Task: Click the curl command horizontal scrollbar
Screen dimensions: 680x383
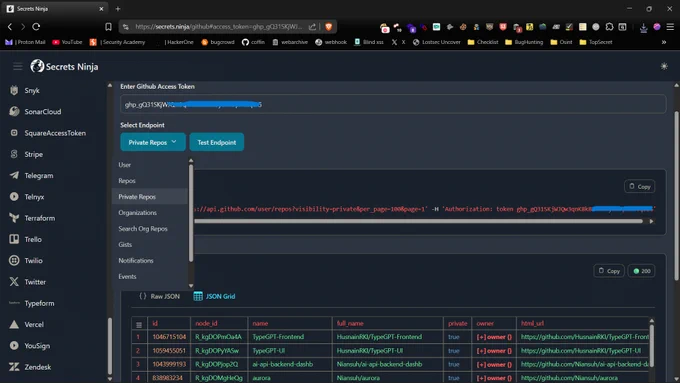Action: click(x=418, y=221)
